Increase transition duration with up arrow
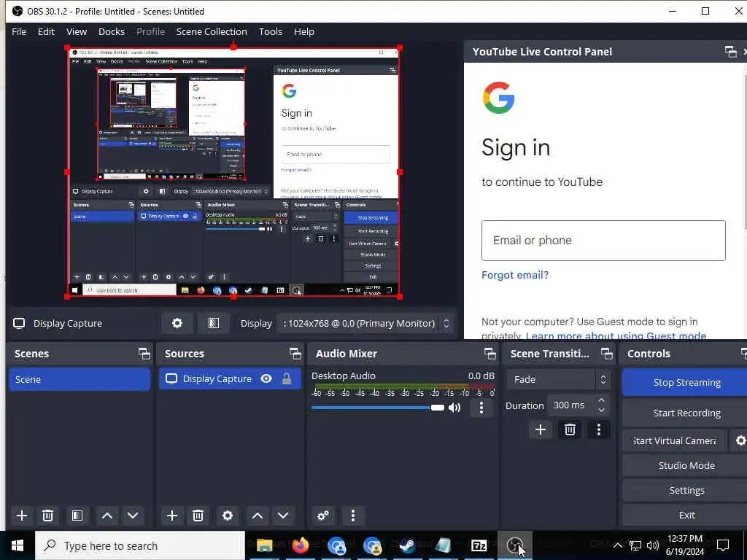Image resolution: width=747 pixels, height=560 pixels. pyautogui.click(x=602, y=400)
